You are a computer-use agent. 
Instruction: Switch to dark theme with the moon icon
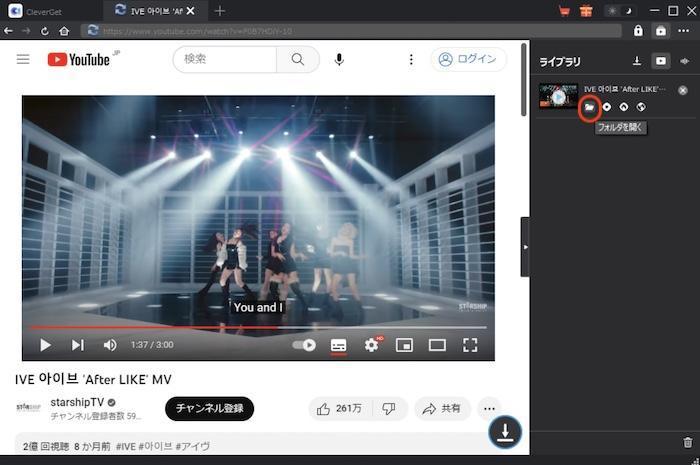pyautogui.click(x=628, y=11)
